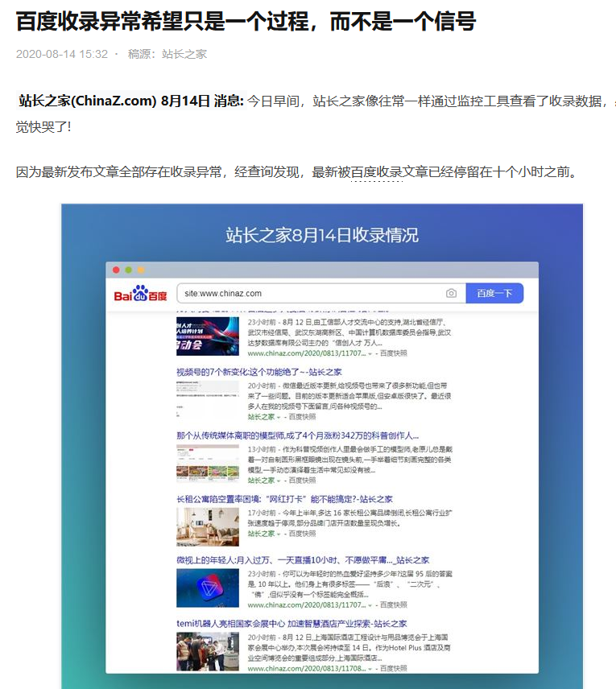Click the text 觉快哭了!

pos(43,127)
